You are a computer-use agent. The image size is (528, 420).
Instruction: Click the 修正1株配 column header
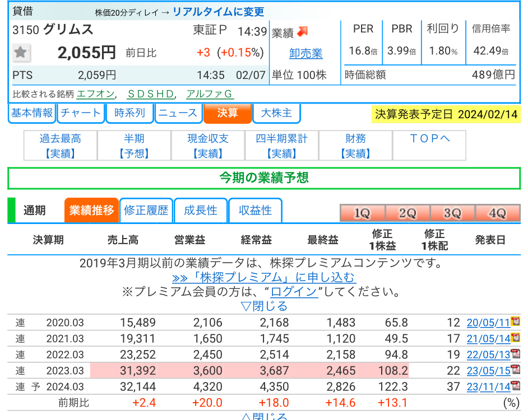click(x=434, y=240)
